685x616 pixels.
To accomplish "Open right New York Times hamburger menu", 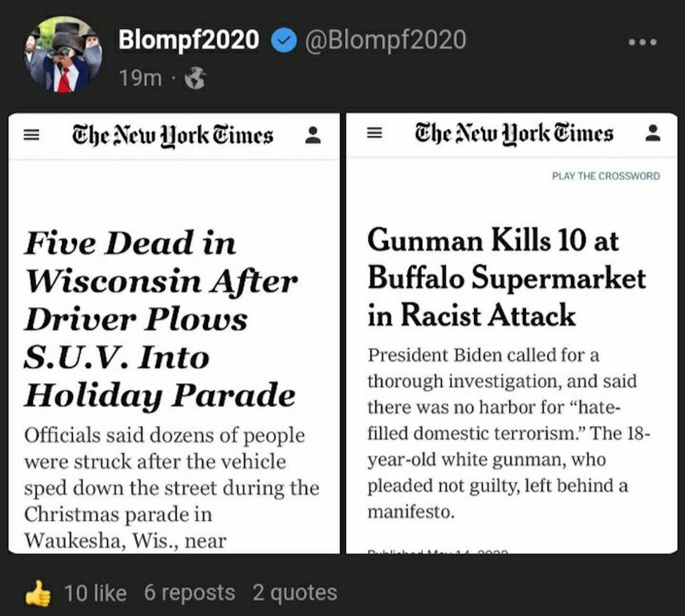I will pyautogui.click(x=374, y=133).
